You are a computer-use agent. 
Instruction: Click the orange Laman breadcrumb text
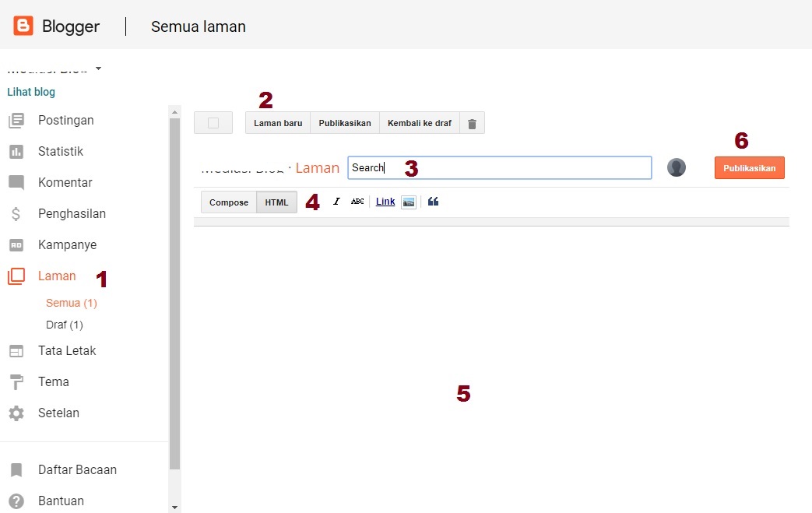pyautogui.click(x=318, y=167)
